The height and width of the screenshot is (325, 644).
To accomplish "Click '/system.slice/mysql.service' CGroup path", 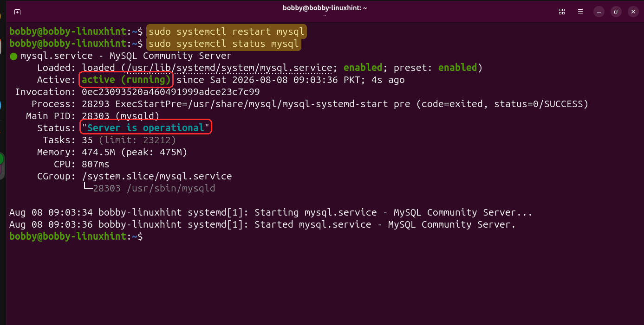I will tap(156, 176).
